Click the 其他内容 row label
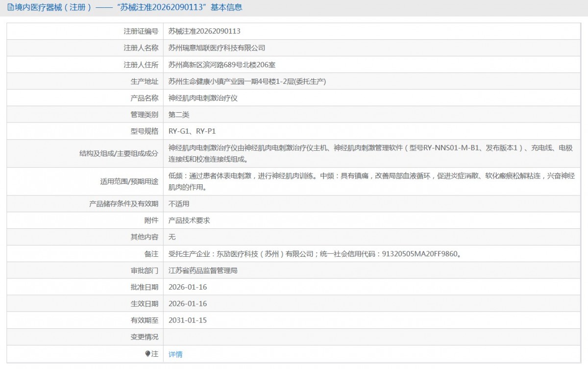 point(145,237)
